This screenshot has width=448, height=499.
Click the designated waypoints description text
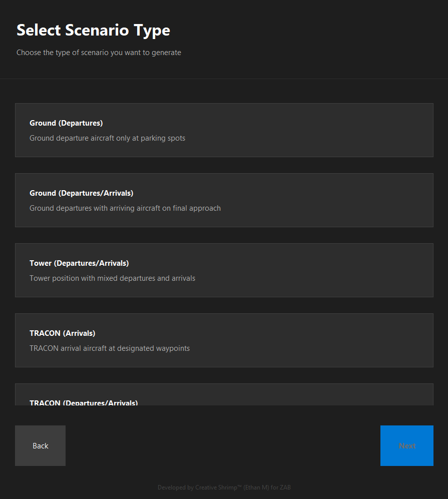pos(109,348)
